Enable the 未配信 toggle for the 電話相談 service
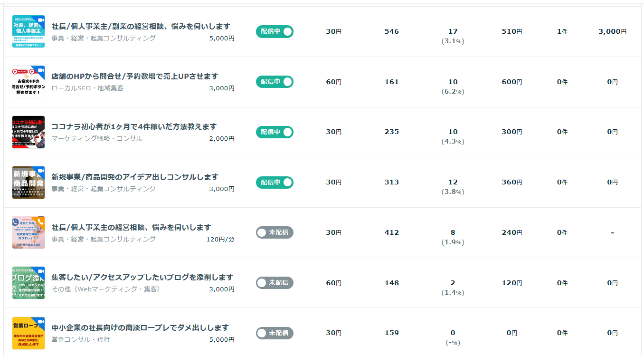 click(275, 232)
